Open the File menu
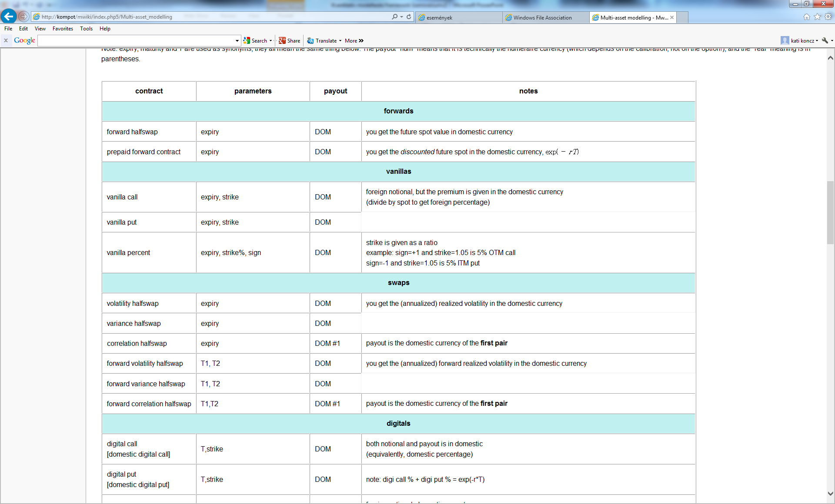The height and width of the screenshot is (504, 835). tap(8, 29)
